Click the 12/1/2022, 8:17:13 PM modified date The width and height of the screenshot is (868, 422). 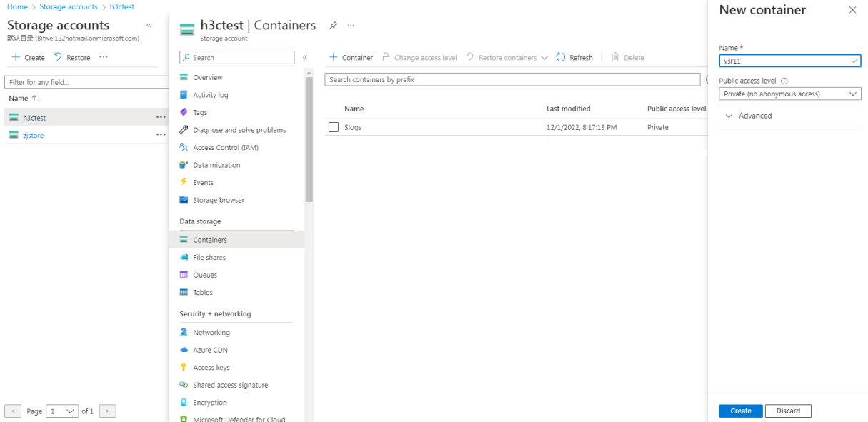[x=582, y=127]
